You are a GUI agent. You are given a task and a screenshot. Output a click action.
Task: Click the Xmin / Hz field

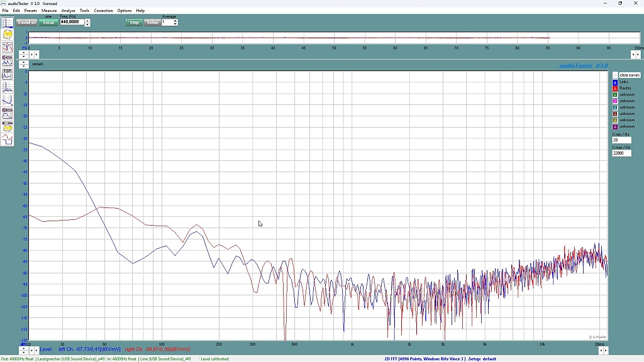click(621, 140)
